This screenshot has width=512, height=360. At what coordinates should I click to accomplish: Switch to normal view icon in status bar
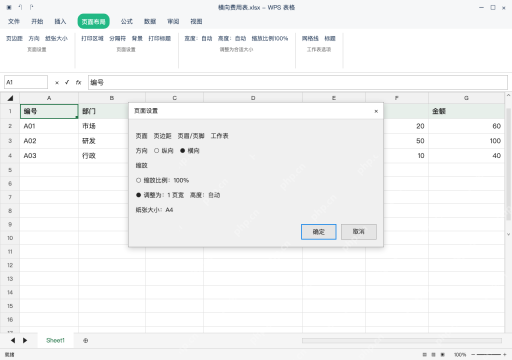[x=424, y=355]
